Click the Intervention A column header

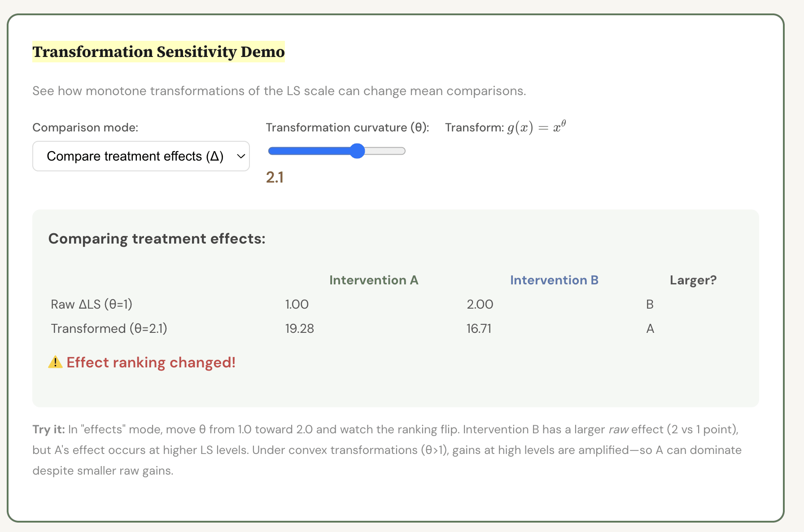point(373,280)
